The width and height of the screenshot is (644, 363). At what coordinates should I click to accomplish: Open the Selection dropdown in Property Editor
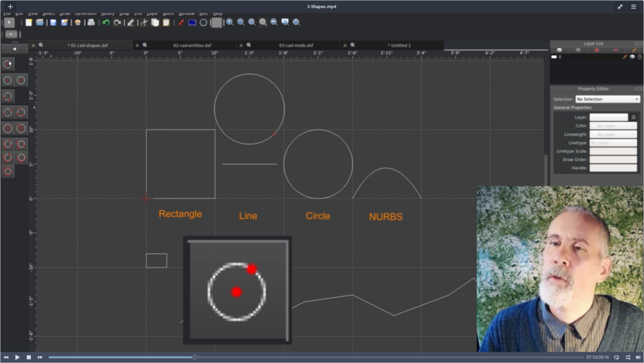(607, 99)
